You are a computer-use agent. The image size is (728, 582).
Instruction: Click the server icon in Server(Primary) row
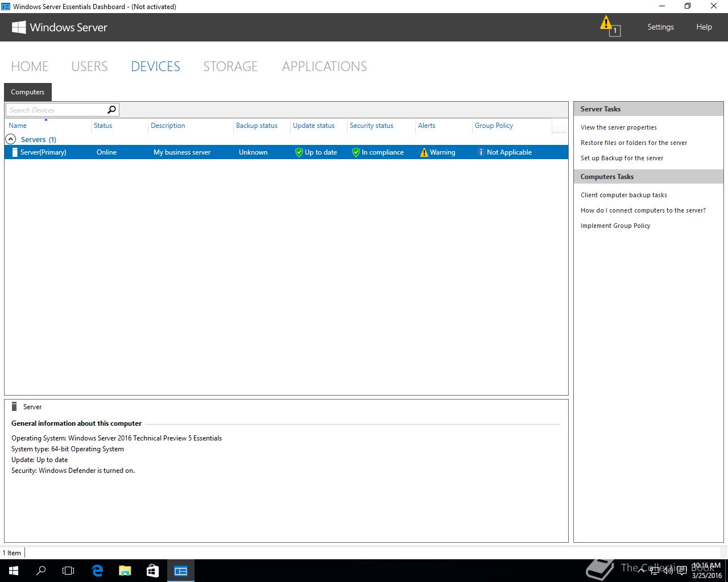tap(15, 152)
